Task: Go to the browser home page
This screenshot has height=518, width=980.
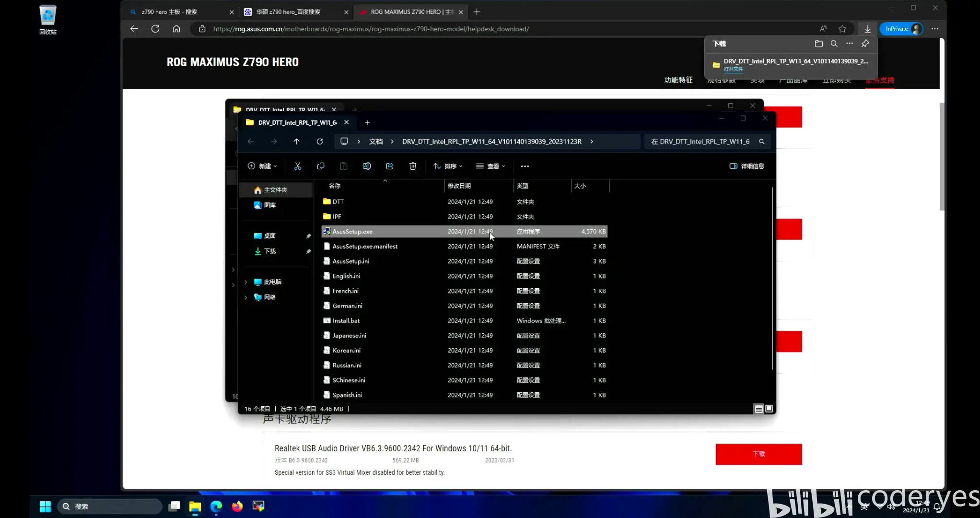Action: 176,29
